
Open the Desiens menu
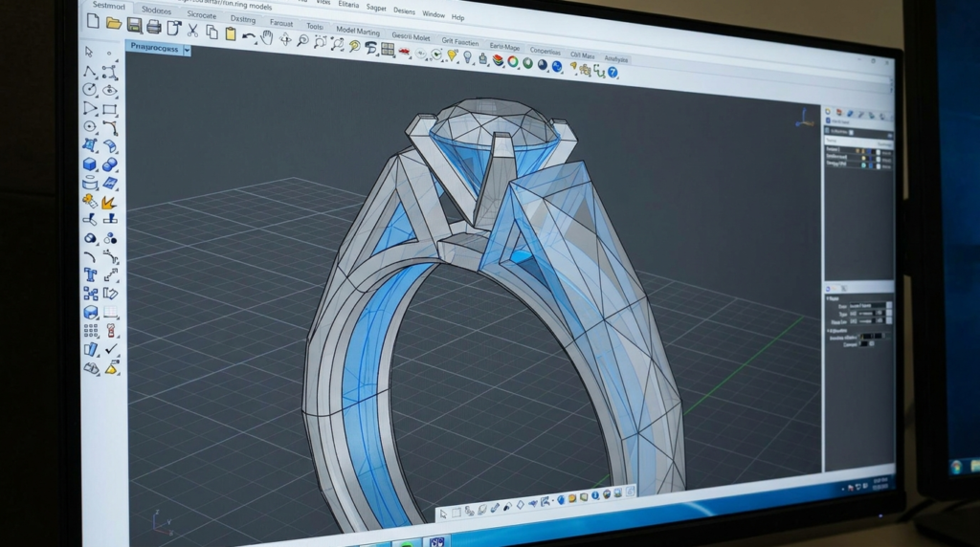pos(405,11)
